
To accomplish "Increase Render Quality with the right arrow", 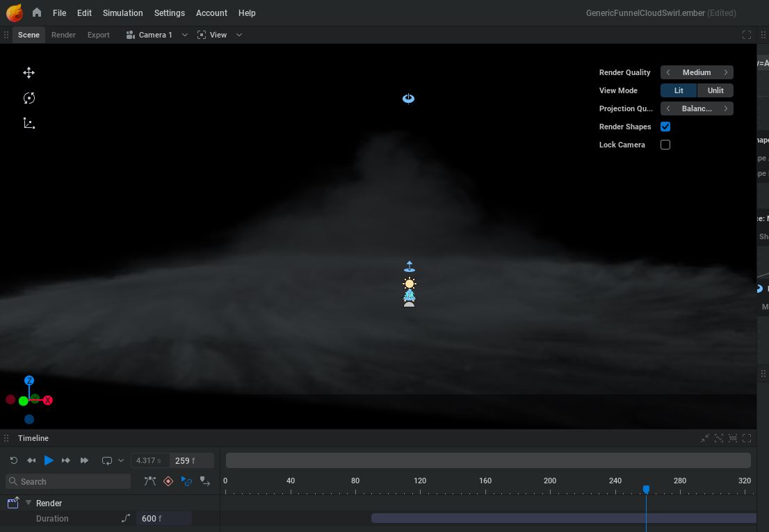I will [x=725, y=72].
